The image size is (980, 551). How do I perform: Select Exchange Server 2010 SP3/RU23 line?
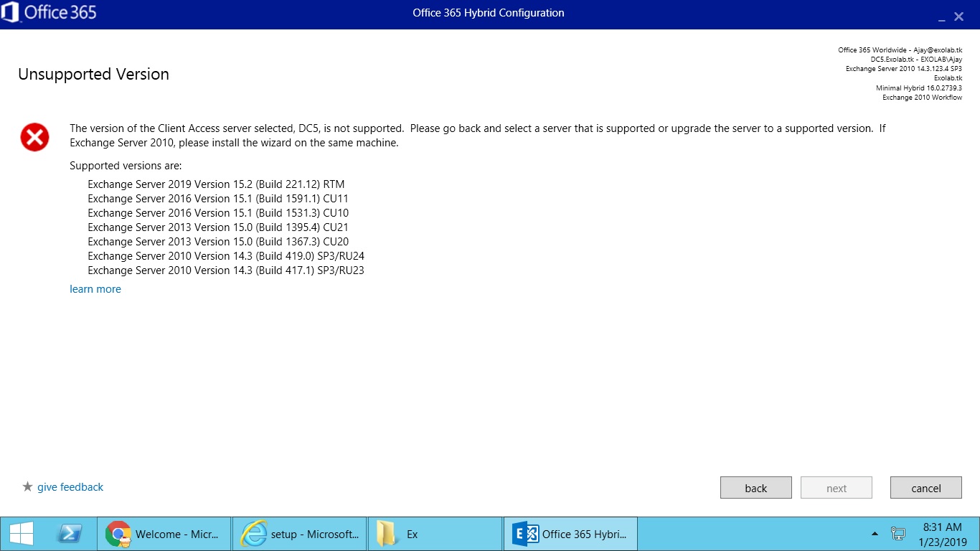pyautogui.click(x=226, y=270)
